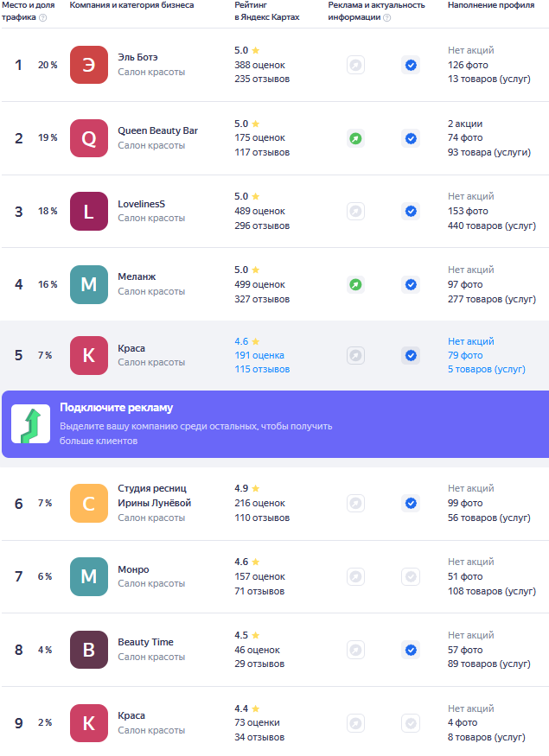The height and width of the screenshot is (756, 549).
Task: Open the 191 оценка link
Action: [x=259, y=355]
